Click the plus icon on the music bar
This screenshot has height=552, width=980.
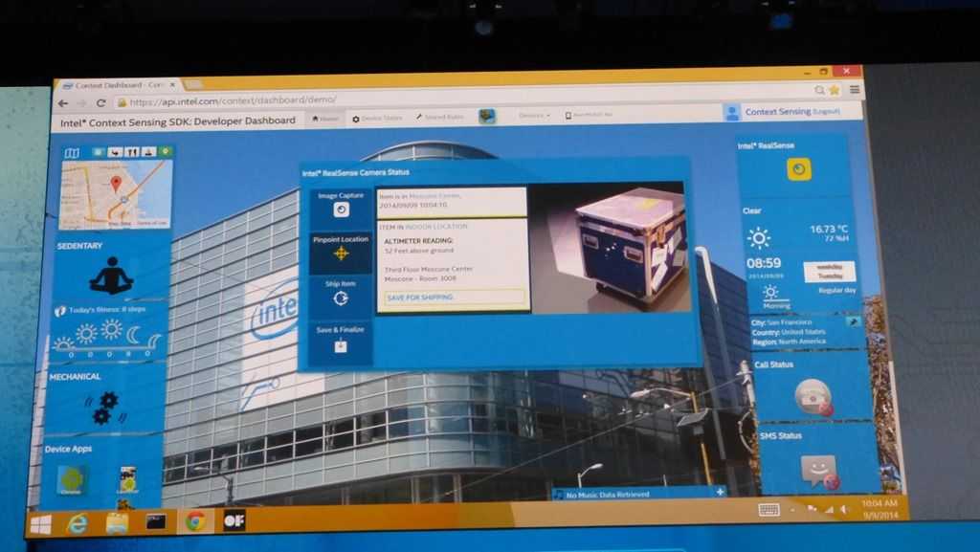720,492
